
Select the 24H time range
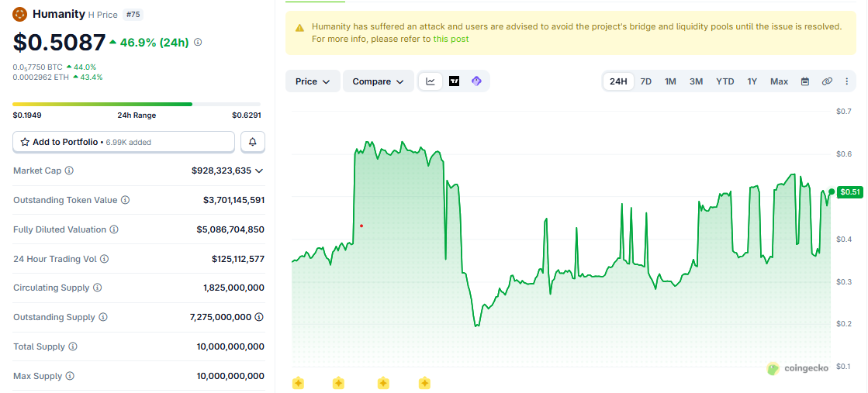coord(618,81)
